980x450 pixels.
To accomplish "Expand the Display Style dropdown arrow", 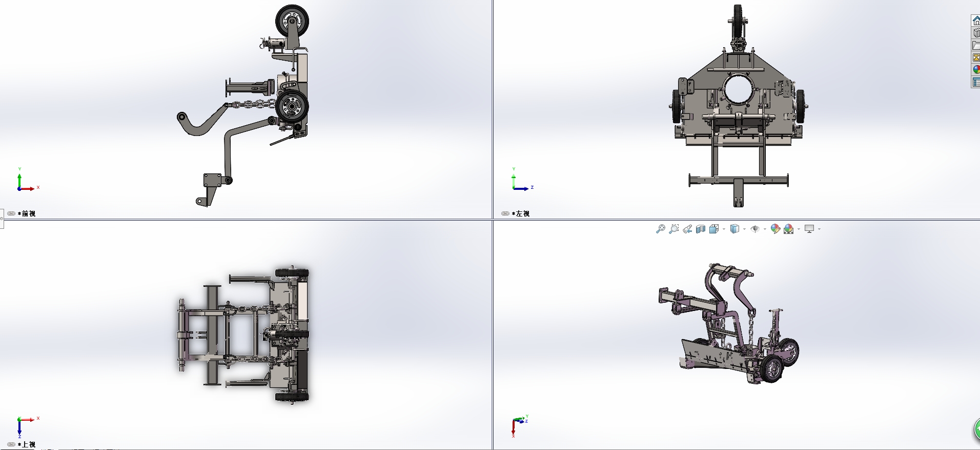I will click(x=744, y=229).
